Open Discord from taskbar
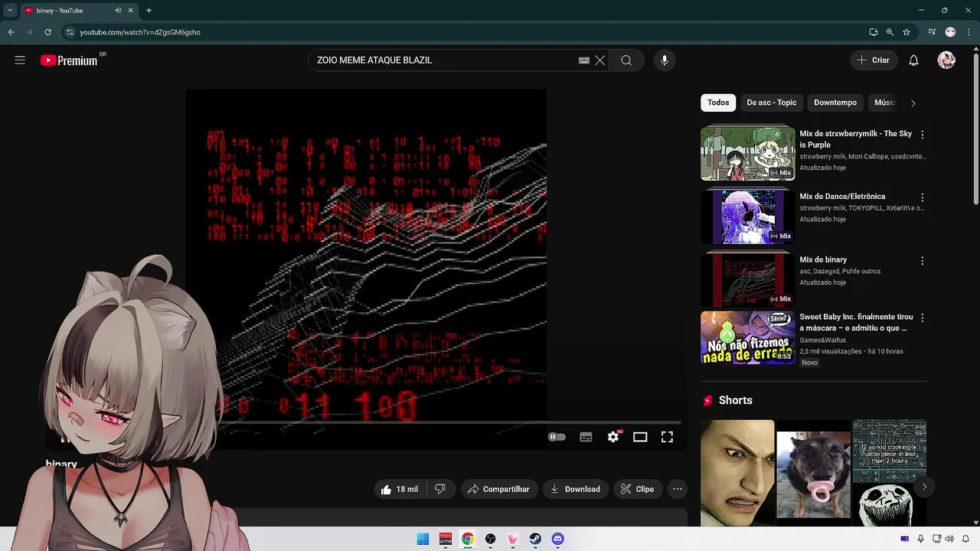980x551 pixels. 557,539
